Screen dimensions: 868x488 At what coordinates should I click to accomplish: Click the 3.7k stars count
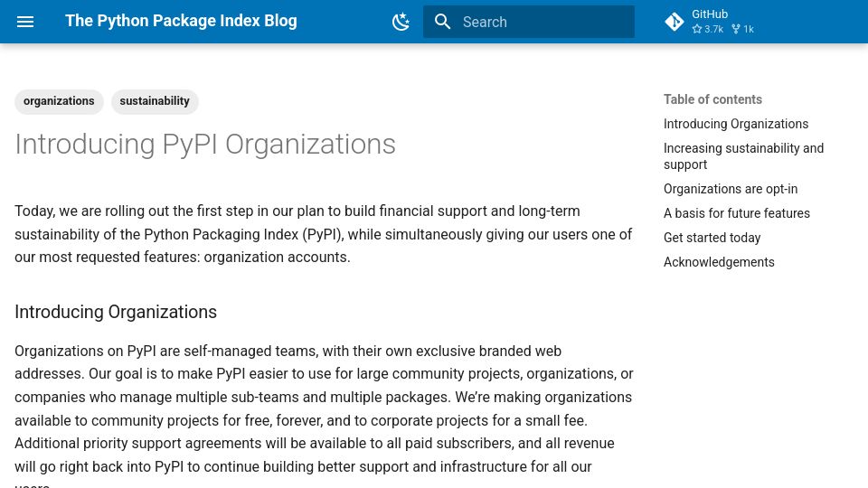[707, 29]
